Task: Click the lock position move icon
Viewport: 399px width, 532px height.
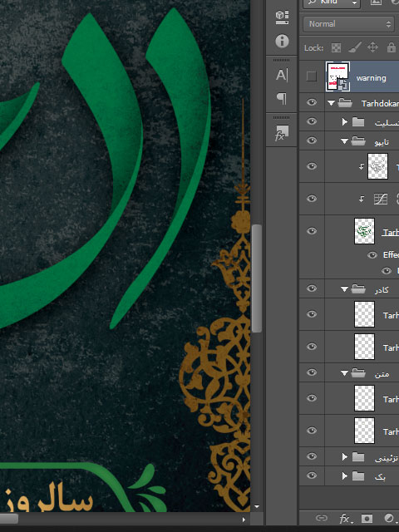Action: tap(373, 47)
